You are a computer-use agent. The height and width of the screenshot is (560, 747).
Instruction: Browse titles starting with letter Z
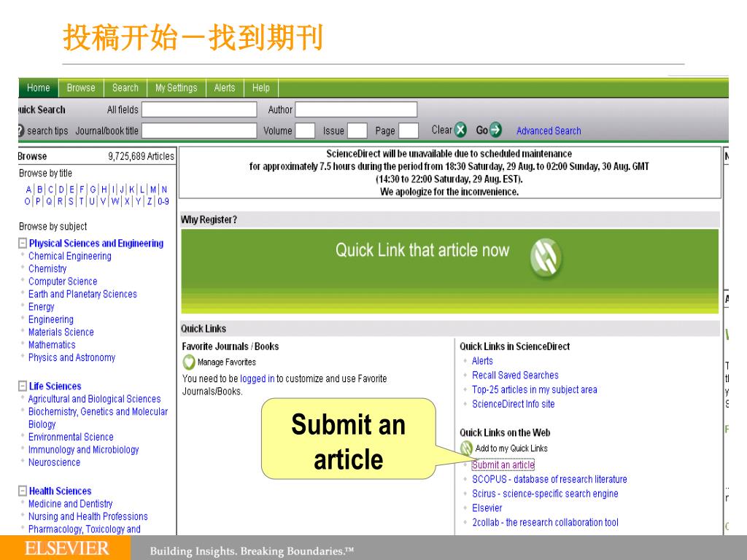click(150, 201)
